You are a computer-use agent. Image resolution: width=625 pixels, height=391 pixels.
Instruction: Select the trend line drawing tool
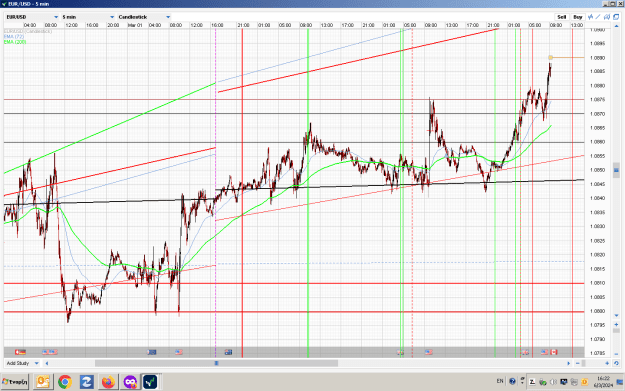click(x=598, y=17)
